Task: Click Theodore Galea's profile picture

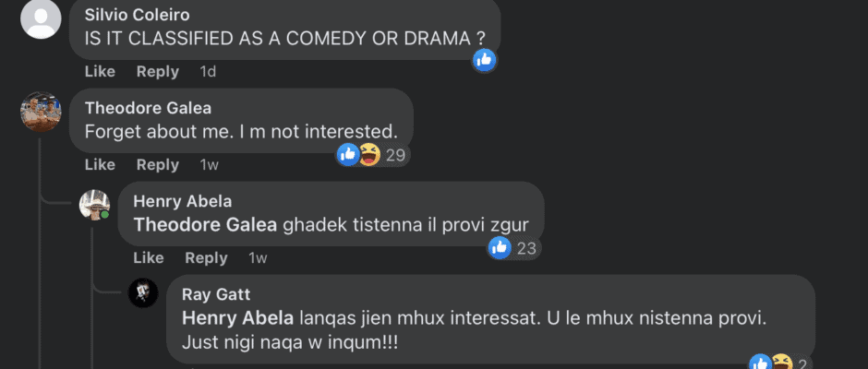Action: pos(41,113)
